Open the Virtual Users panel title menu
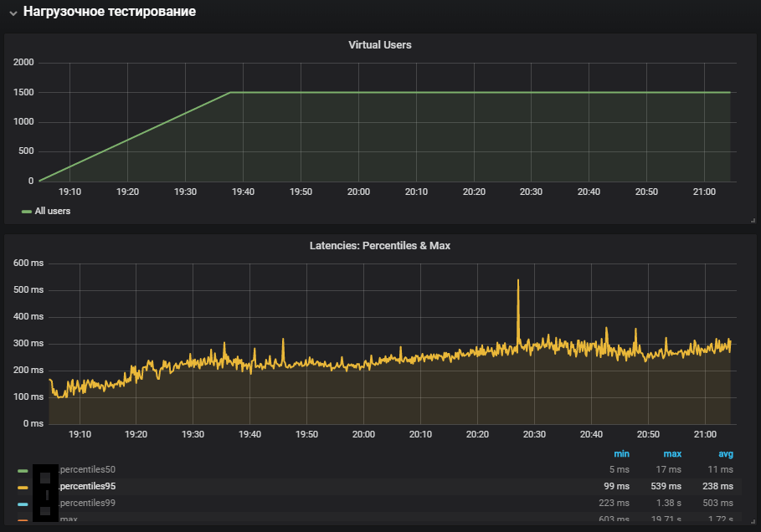 (x=380, y=45)
